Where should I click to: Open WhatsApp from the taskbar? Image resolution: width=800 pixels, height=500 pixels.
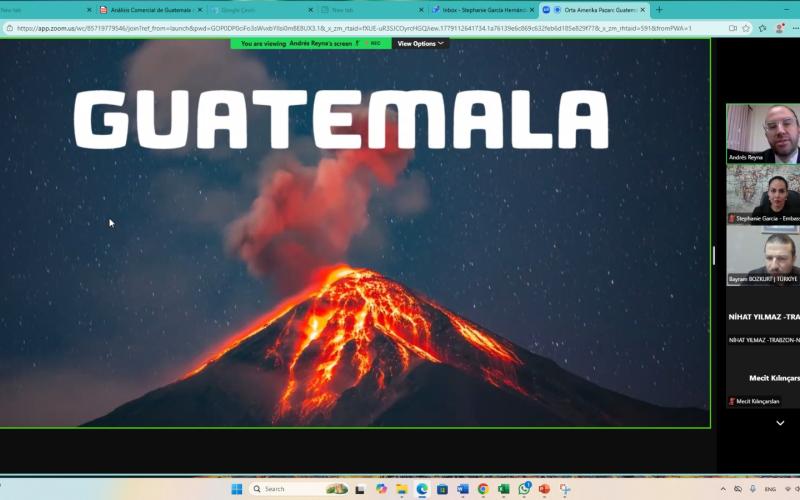(524, 489)
